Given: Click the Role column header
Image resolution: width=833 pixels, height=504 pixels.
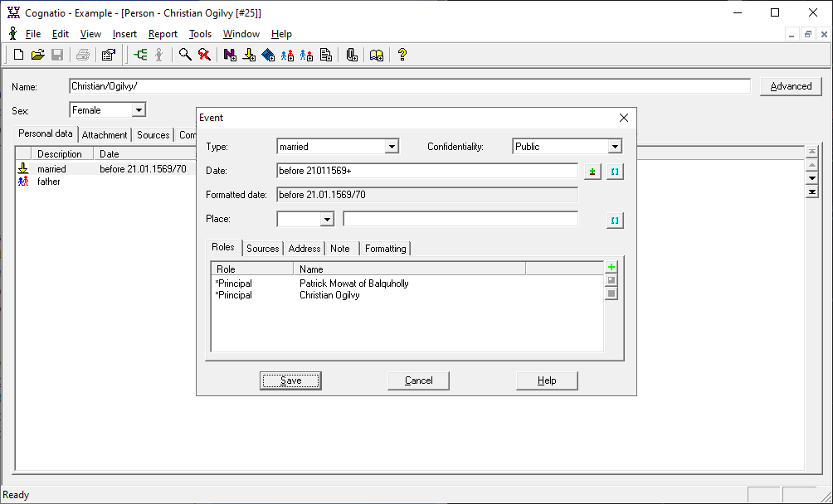Looking at the screenshot, I should 252,269.
